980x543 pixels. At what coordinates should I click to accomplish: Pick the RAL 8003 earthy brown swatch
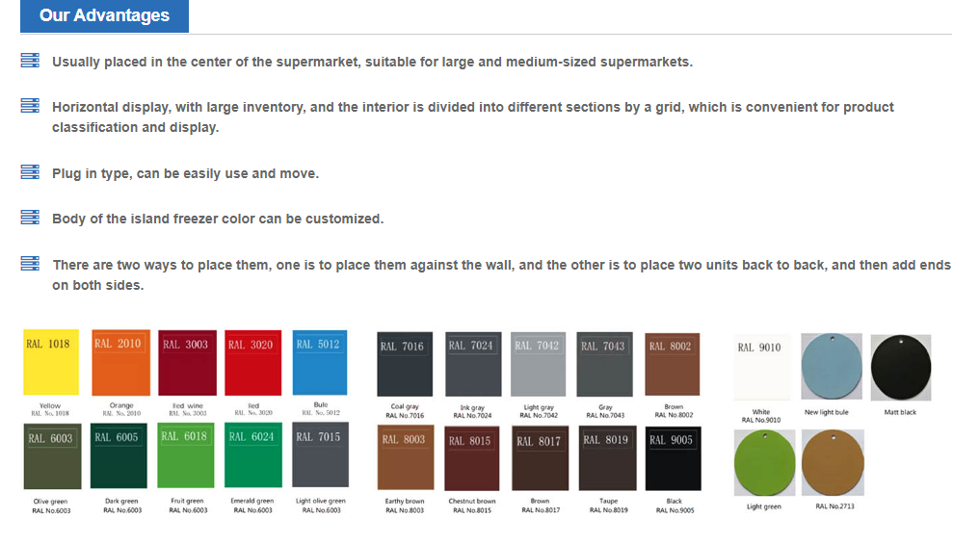[404, 457]
